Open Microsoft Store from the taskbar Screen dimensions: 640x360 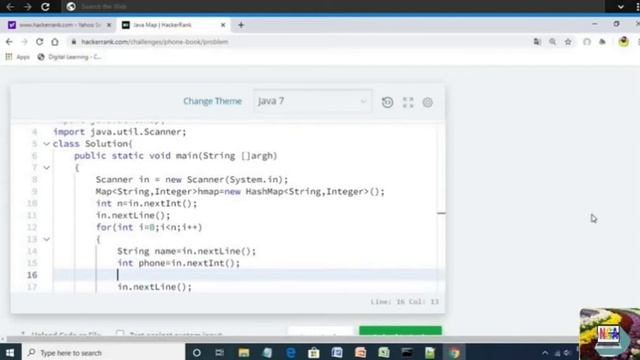(313, 352)
